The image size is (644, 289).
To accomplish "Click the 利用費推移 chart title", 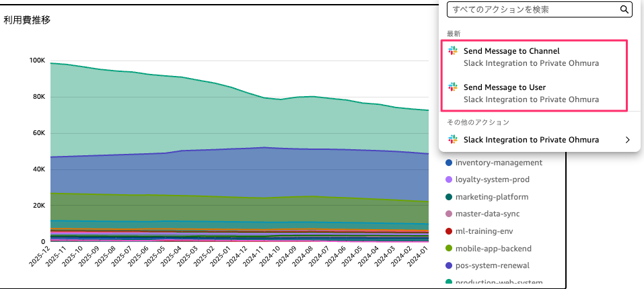I will pos(27,20).
